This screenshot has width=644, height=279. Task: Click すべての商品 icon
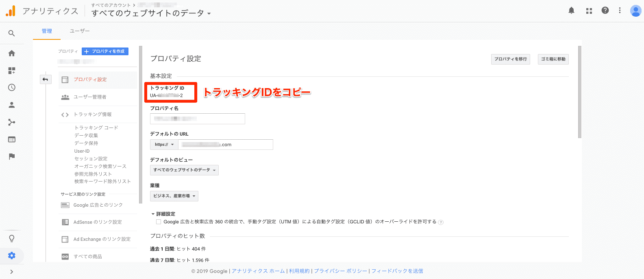[65, 257]
